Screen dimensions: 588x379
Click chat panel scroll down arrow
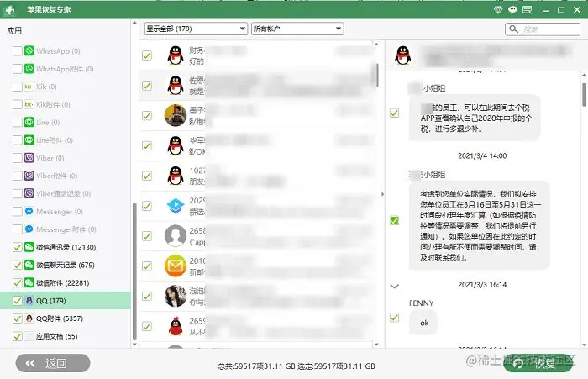(x=584, y=344)
